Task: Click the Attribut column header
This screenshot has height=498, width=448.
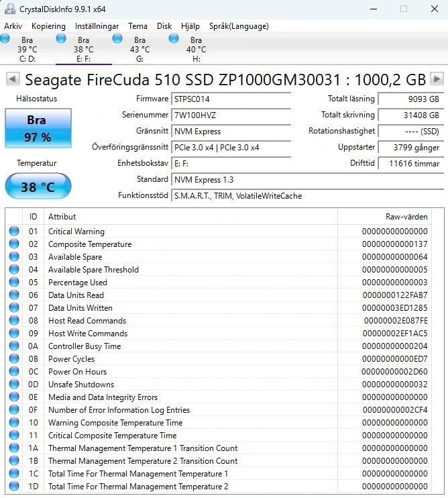Action: (x=190, y=217)
